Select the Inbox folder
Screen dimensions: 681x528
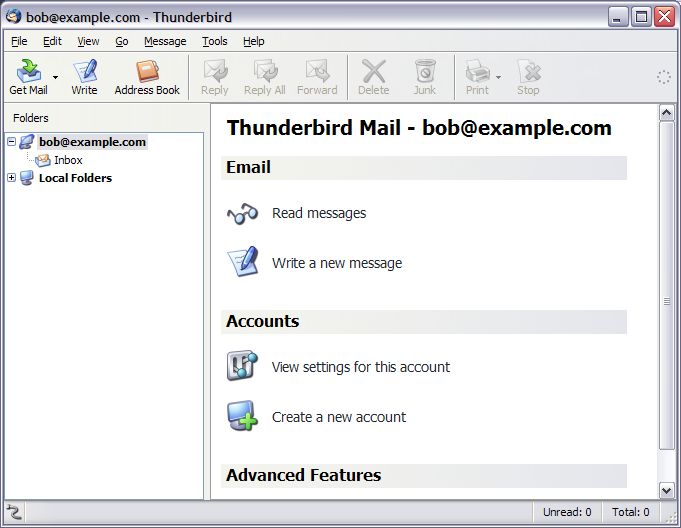pos(68,160)
